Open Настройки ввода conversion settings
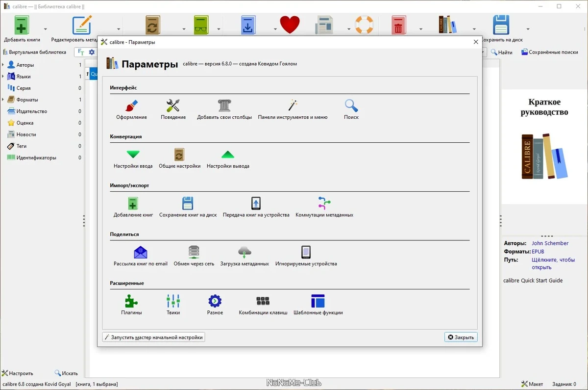 tap(133, 158)
